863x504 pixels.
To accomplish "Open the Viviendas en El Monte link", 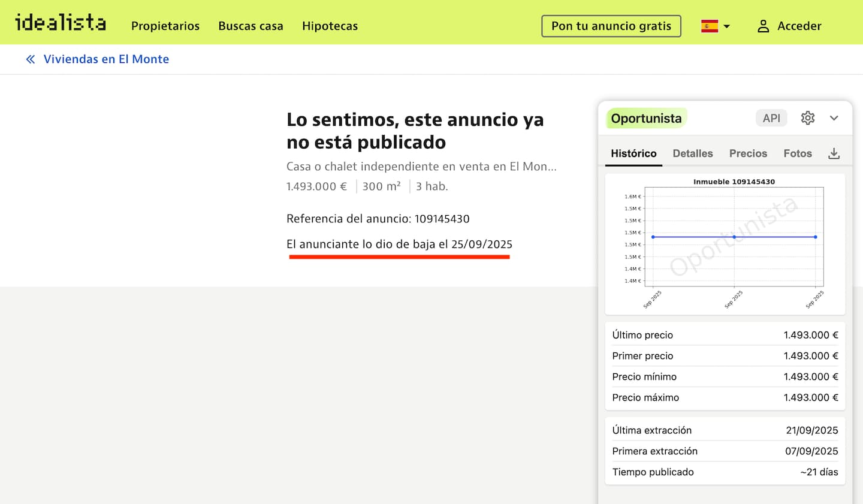I will click(106, 59).
